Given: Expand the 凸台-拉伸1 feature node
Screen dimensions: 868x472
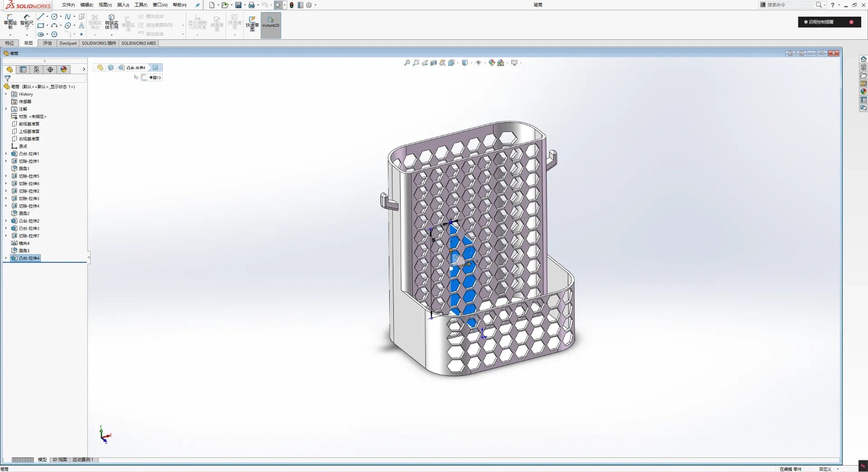Looking at the screenshot, I should (x=6, y=154).
